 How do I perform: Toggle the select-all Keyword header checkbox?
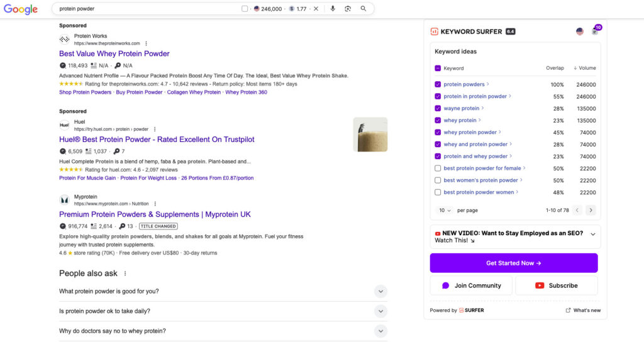click(x=438, y=68)
